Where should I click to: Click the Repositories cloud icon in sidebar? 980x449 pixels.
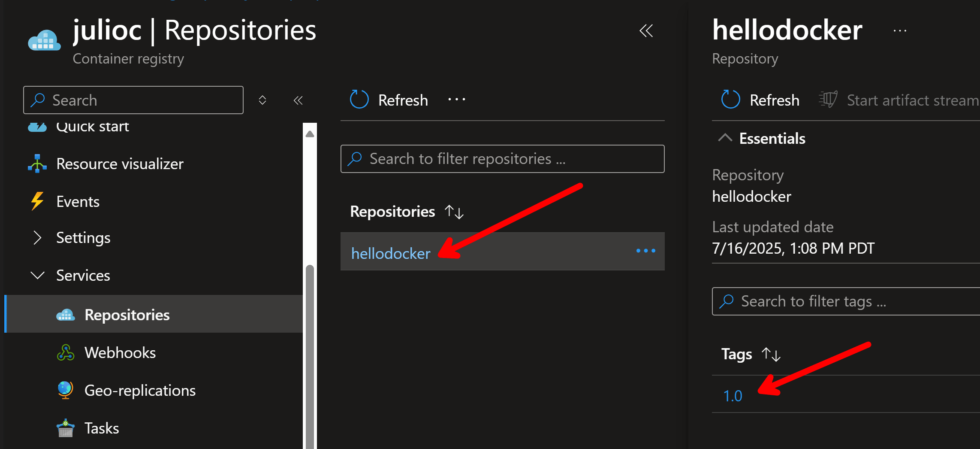click(66, 315)
